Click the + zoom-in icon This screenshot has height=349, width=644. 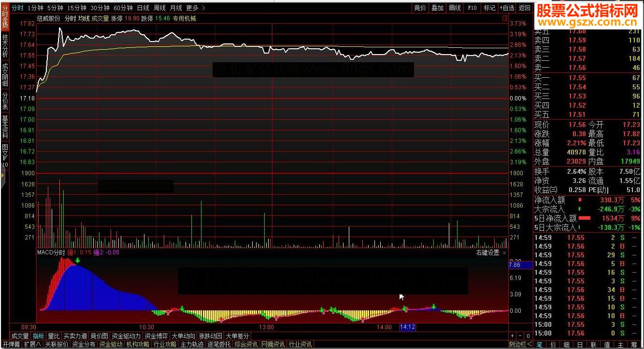coord(513,336)
